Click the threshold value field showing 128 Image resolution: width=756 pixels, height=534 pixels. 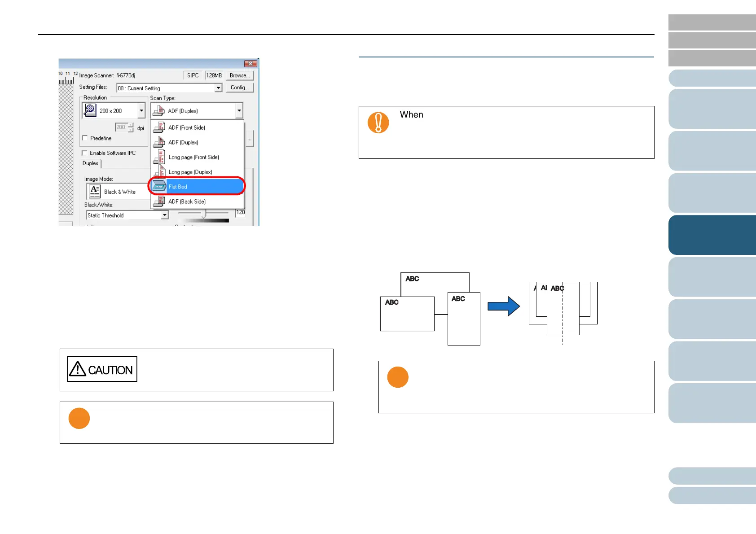point(241,213)
